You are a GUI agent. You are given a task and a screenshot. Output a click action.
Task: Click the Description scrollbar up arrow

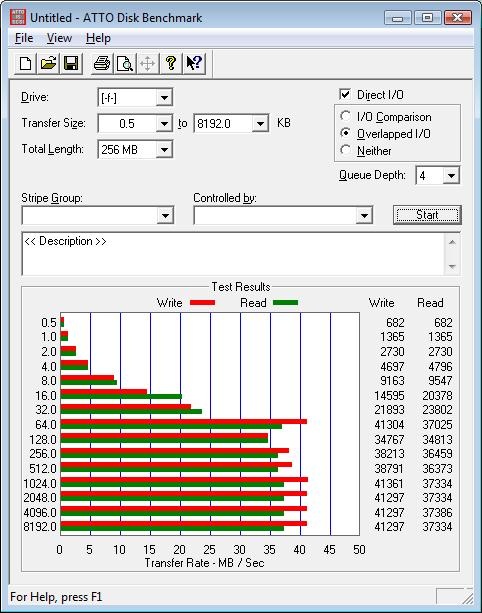452,242
